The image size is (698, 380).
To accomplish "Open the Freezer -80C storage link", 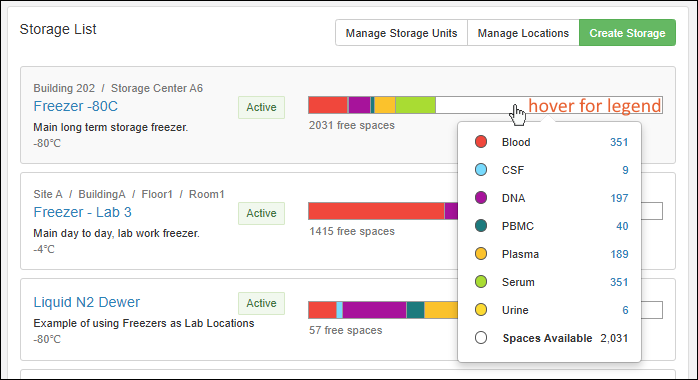I will pyautogui.click(x=76, y=106).
